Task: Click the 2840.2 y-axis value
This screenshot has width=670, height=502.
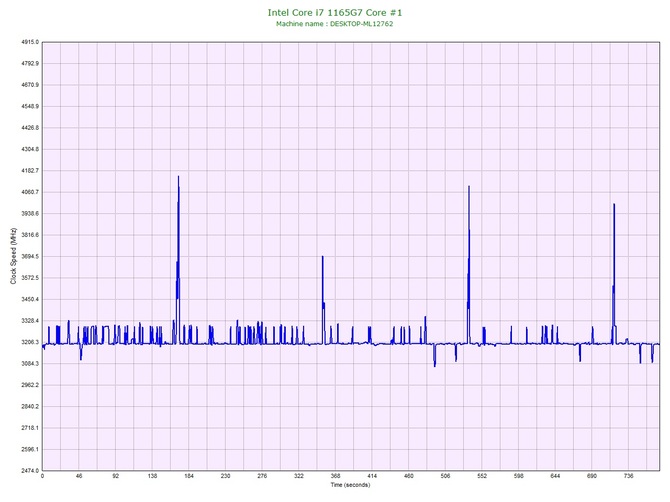Action: pos(30,407)
